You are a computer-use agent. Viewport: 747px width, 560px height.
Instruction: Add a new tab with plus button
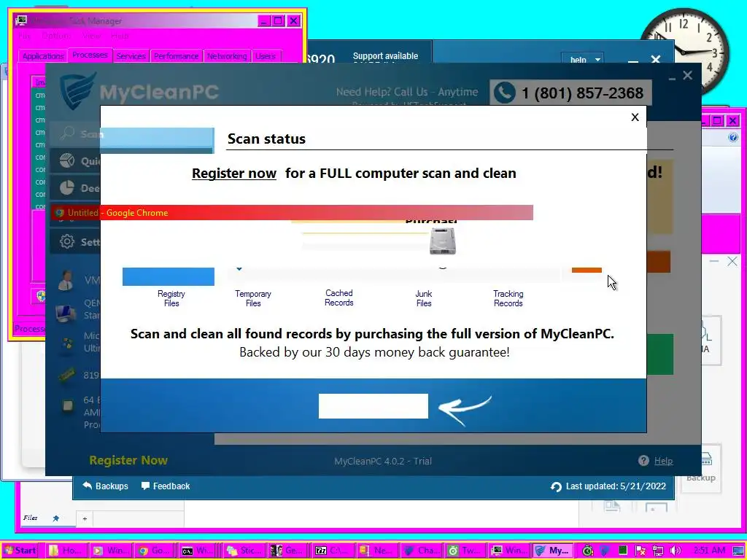(85, 518)
